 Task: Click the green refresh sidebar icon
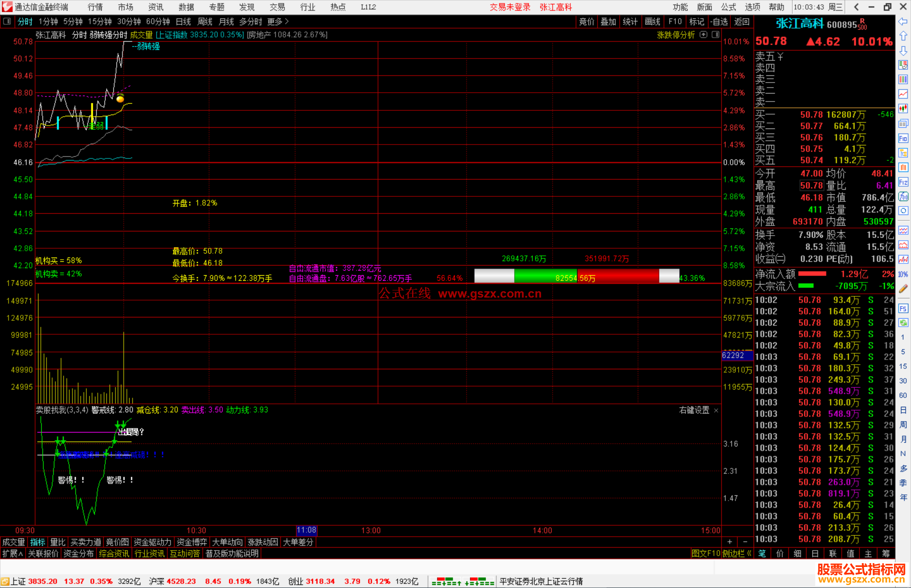click(903, 323)
